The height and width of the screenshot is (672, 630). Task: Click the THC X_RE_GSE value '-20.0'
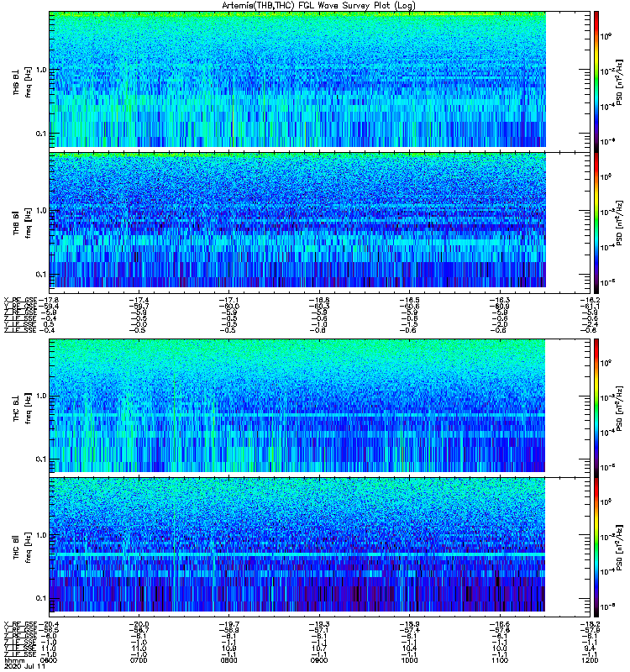[139, 624]
